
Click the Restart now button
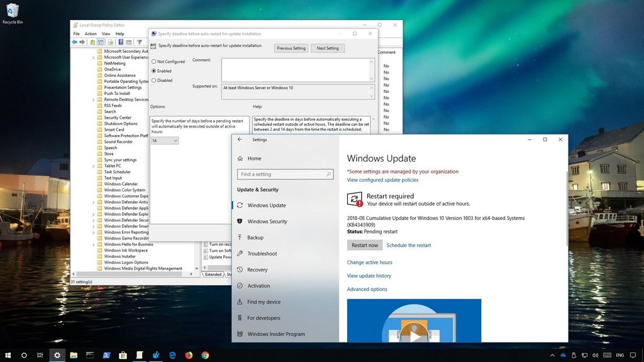[365, 245]
